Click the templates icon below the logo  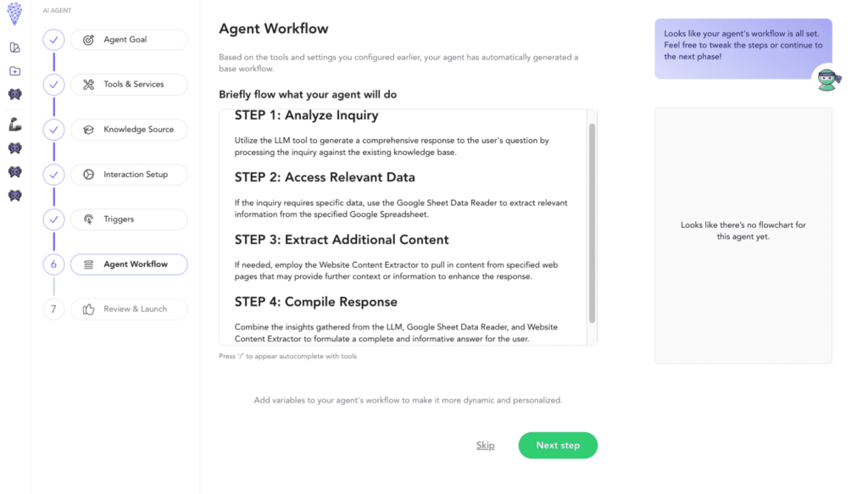click(x=14, y=48)
